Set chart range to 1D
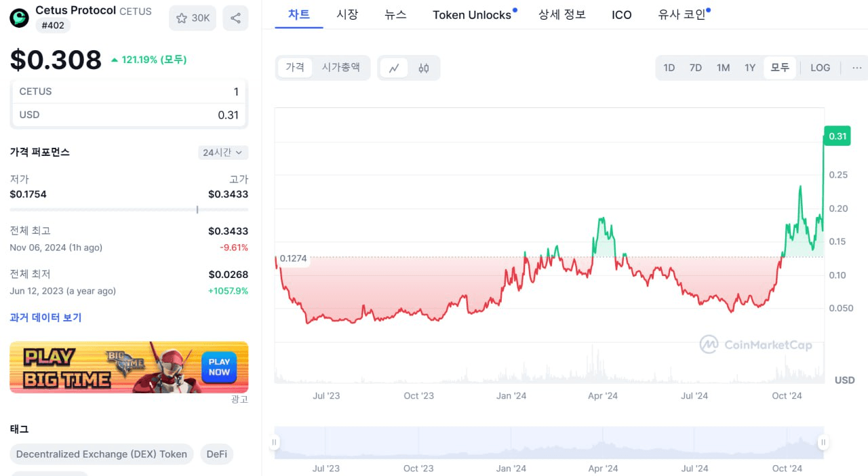 [669, 68]
